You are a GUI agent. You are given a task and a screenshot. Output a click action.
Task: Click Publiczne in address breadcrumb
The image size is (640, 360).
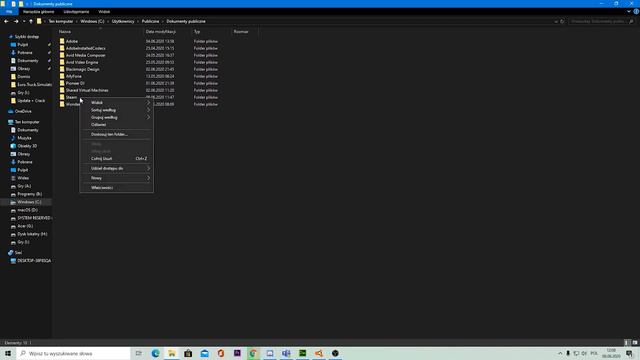pyautogui.click(x=150, y=21)
